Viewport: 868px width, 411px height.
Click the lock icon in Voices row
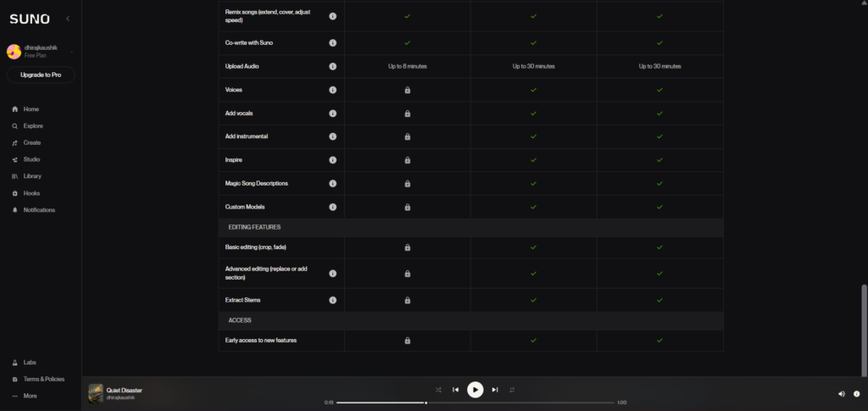[x=408, y=90]
